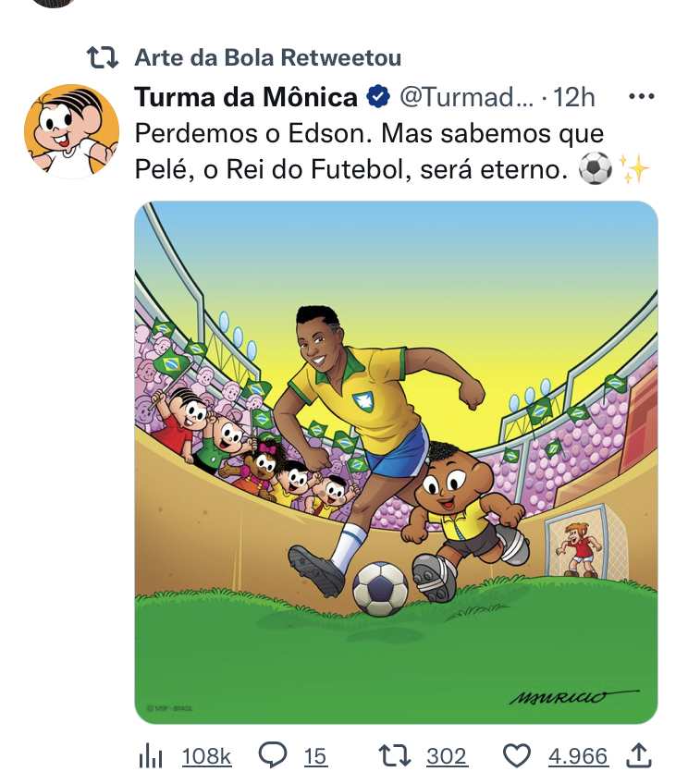Screen dimensions: 688x784
Task: Click the @Turmad... username handle
Action: (x=466, y=97)
